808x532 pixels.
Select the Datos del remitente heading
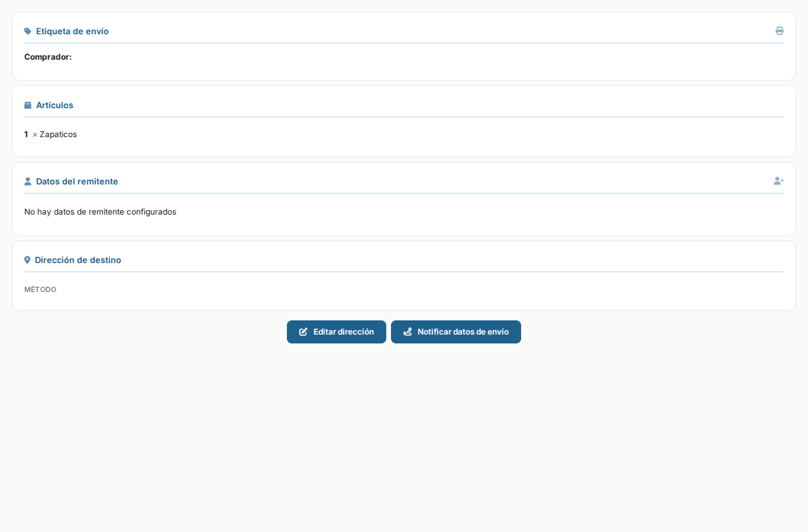pyautogui.click(x=77, y=181)
